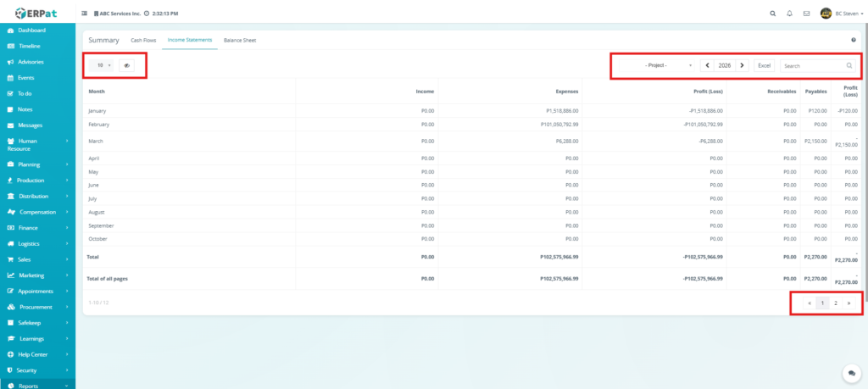The height and width of the screenshot is (389, 868).
Task: Go to next year arrow
Action: coord(743,65)
